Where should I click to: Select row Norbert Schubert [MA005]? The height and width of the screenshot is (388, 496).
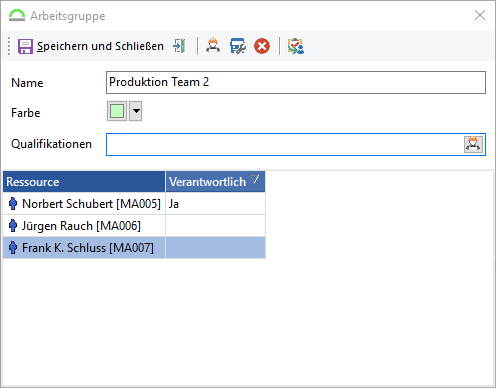pos(134,204)
